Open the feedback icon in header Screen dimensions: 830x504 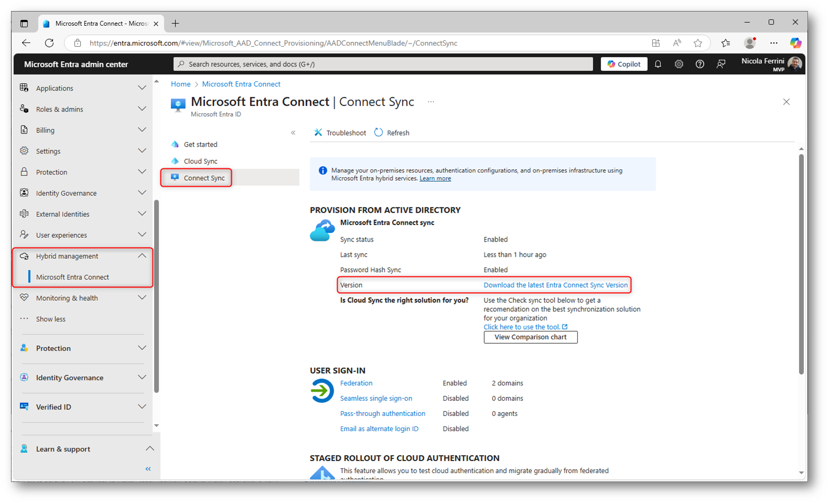click(x=721, y=64)
